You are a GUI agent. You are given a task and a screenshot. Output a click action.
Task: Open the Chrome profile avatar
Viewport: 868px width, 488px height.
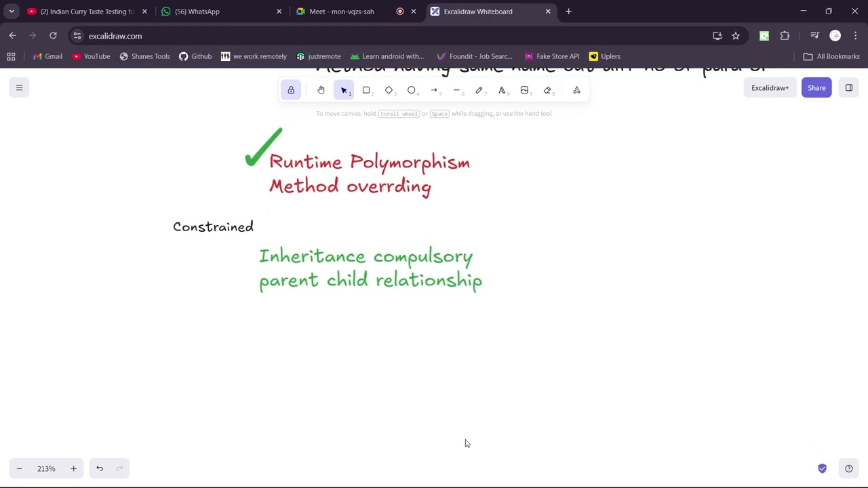pyautogui.click(x=835, y=36)
